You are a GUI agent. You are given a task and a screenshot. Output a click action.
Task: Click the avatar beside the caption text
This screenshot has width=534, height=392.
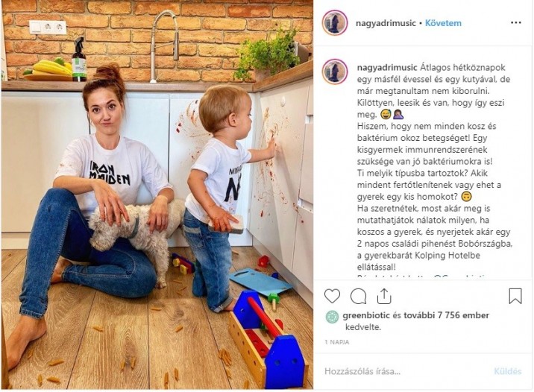point(335,72)
